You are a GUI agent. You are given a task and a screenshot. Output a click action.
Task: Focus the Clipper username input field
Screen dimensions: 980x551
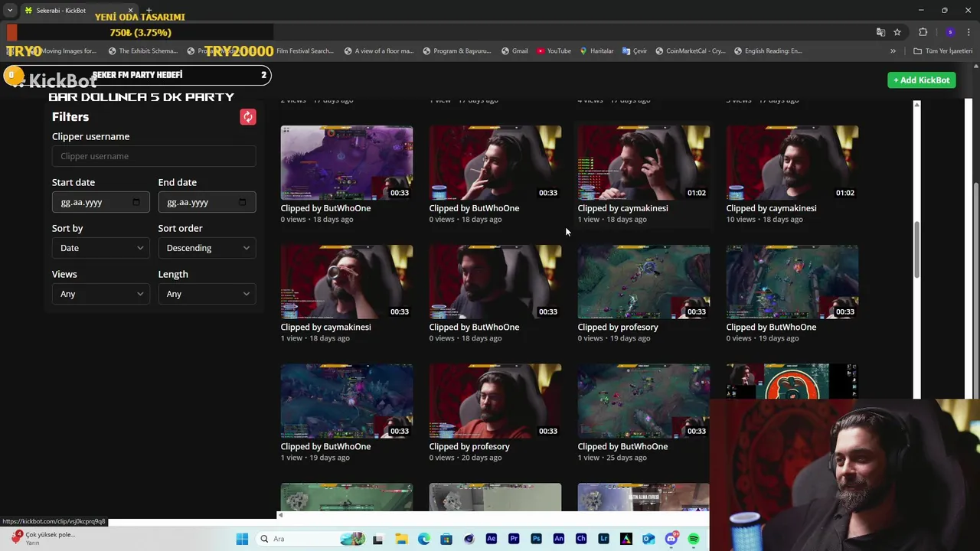pos(154,156)
